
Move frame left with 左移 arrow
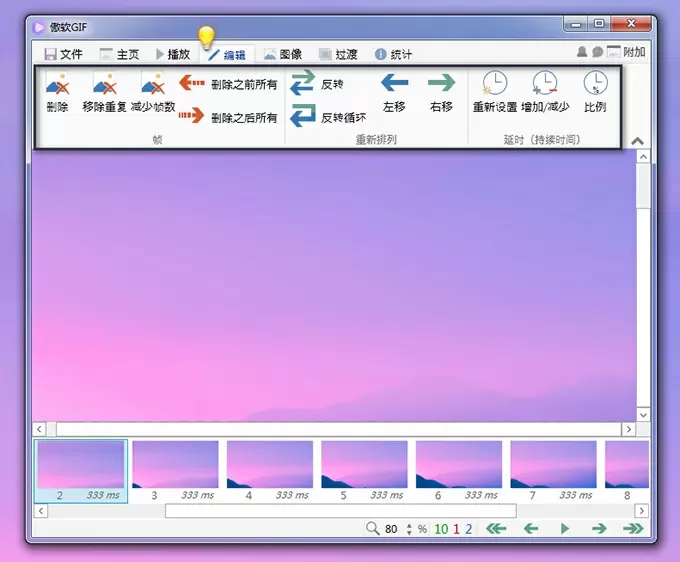click(394, 91)
